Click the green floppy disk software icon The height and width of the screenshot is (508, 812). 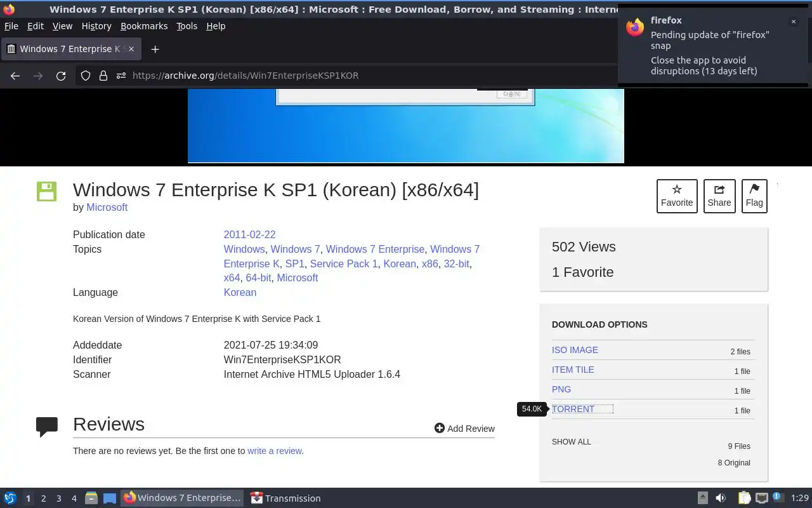46,192
